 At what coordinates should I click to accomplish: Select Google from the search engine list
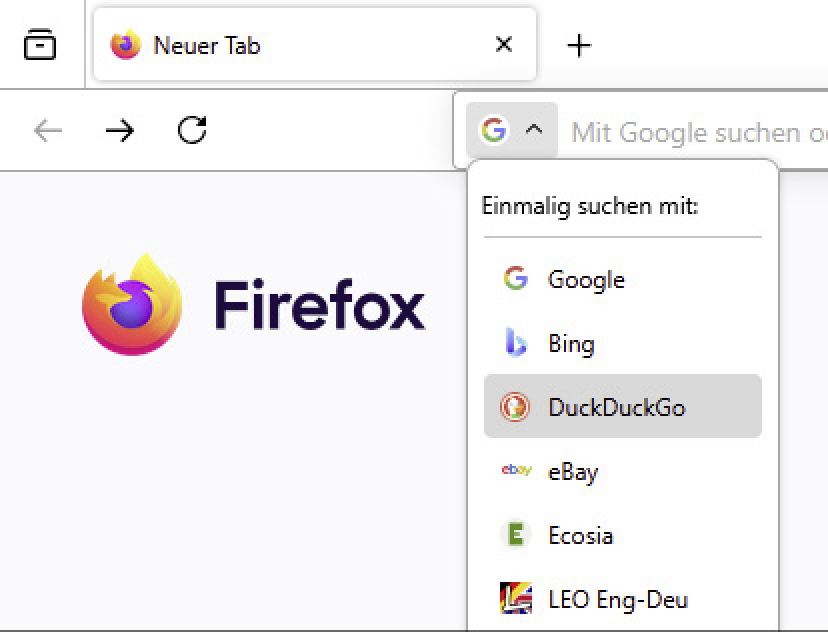click(x=585, y=280)
